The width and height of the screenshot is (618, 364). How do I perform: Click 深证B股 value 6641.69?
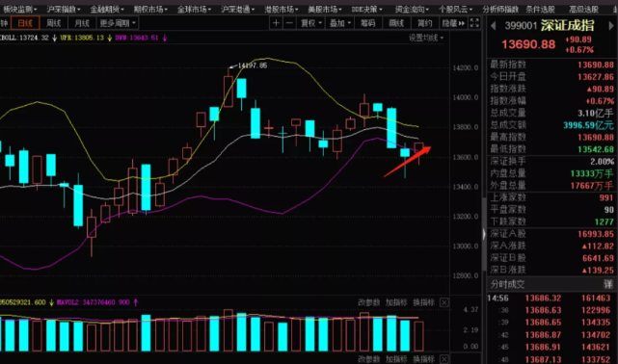coord(598,258)
